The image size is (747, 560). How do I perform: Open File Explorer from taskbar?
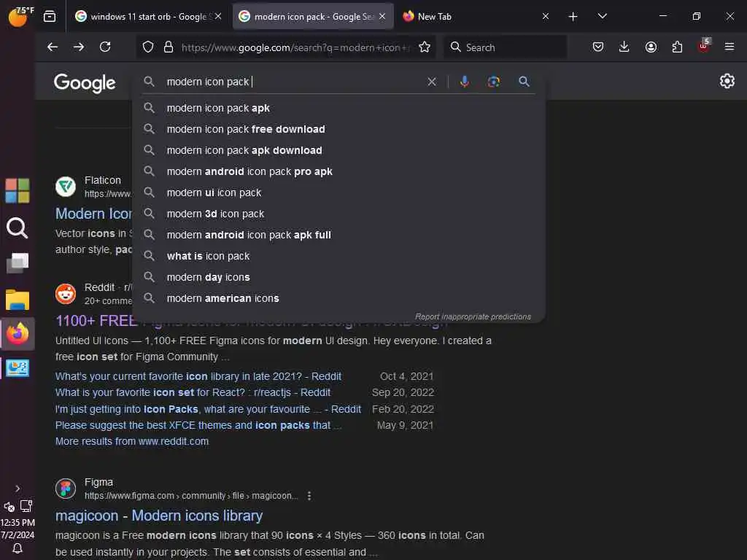tap(18, 300)
